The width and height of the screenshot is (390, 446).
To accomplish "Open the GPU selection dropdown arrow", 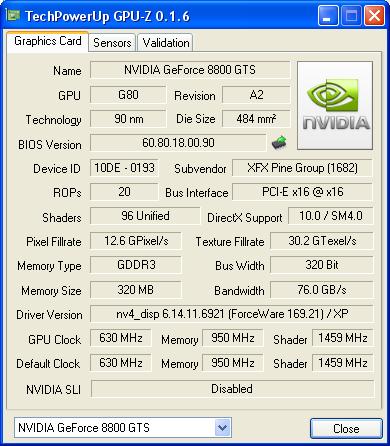I will click(x=222, y=428).
